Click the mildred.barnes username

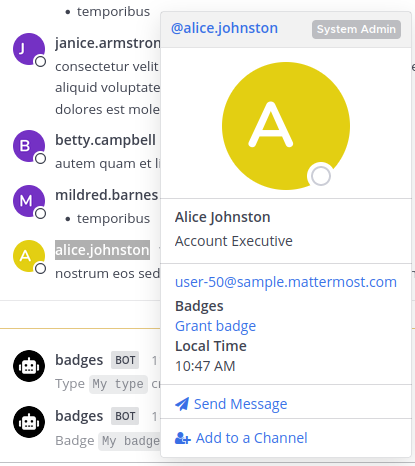click(x=107, y=195)
